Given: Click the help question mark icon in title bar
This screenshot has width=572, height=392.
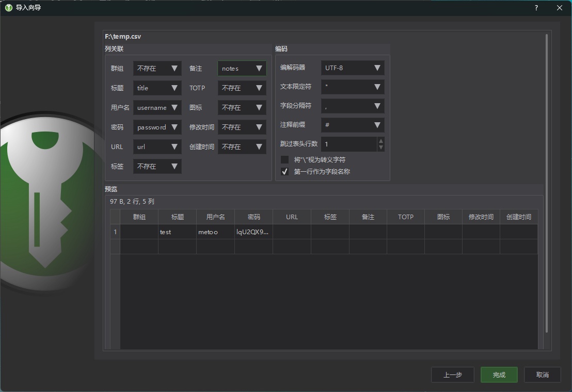Looking at the screenshot, I should [x=536, y=8].
